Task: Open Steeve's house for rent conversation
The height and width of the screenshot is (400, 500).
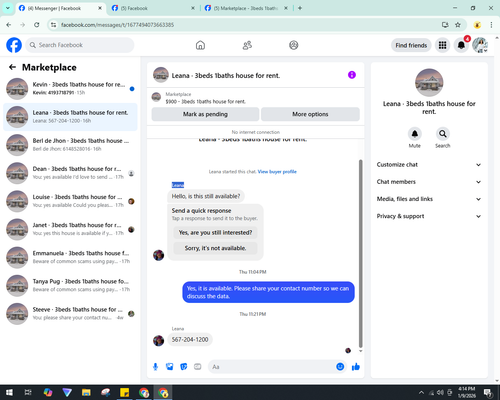Action: pos(70,314)
